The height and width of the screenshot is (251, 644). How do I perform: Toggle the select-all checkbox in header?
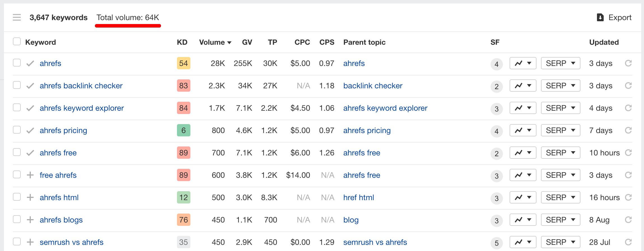[17, 41]
